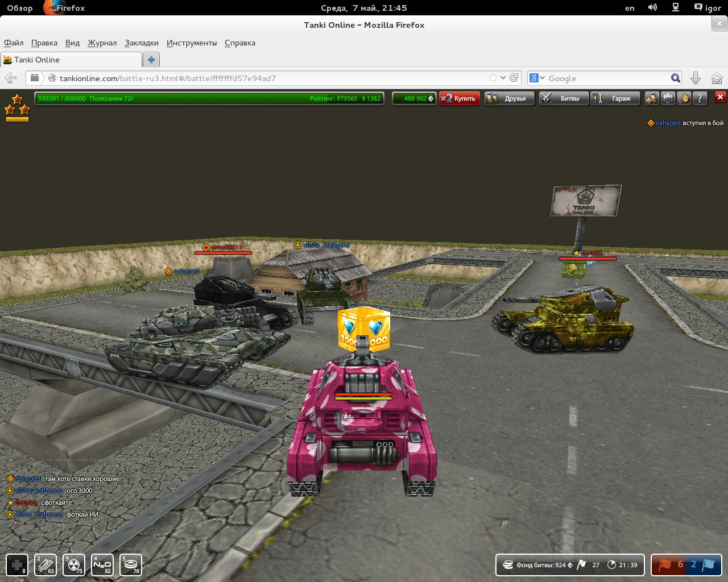Activate the double armor supply
This screenshot has height=582, width=728.
(45, 564)
